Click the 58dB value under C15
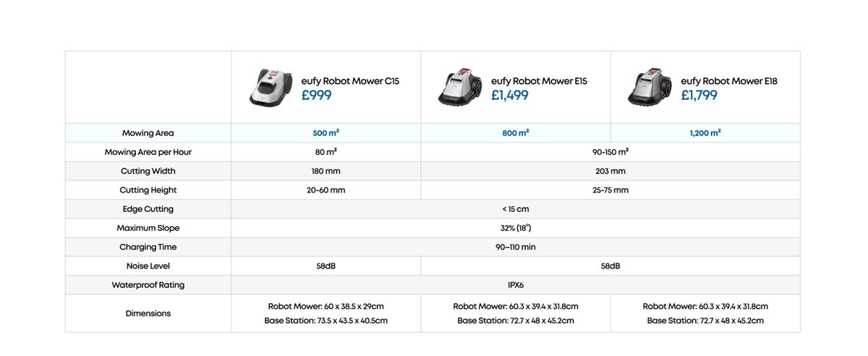 pos(326,266)
